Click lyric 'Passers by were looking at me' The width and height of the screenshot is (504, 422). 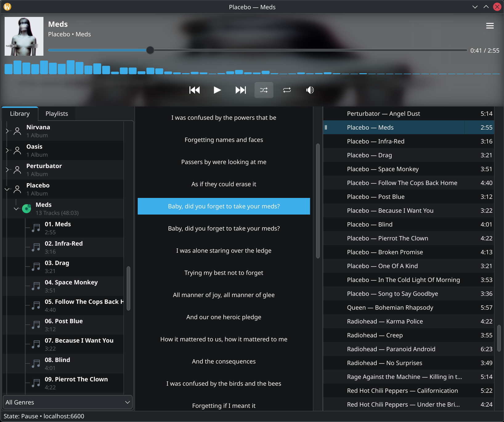pos(224,162)
